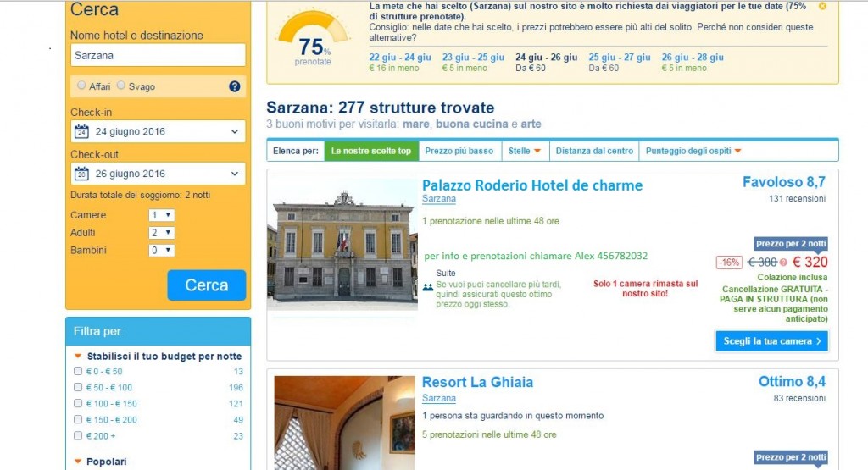Tick the € 200 + budget checkbox

point(78,436)
